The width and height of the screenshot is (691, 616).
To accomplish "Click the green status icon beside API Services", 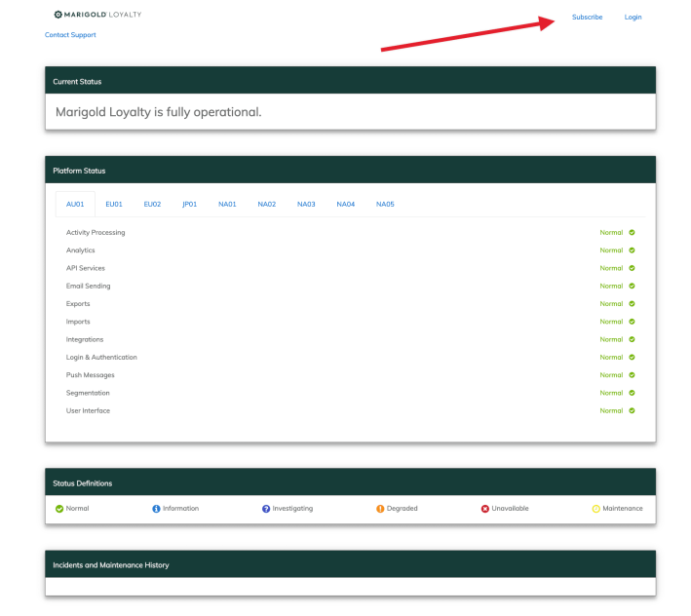I will click(x=632, y=268).
